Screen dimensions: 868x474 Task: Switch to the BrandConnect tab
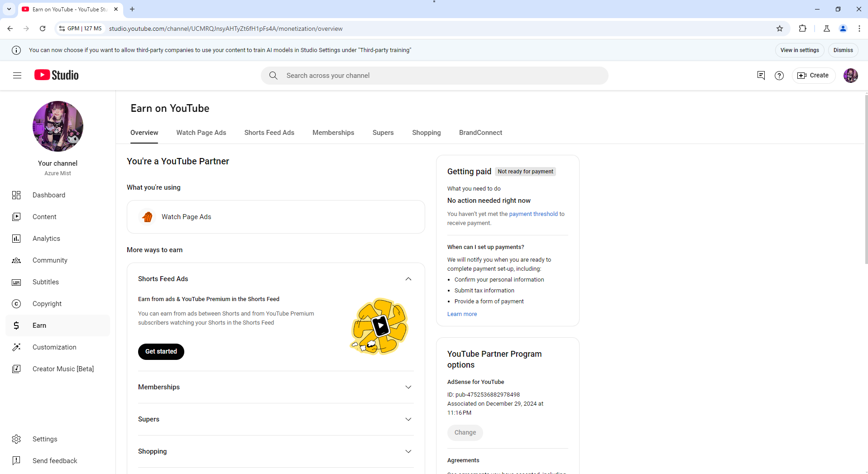pyautogui.click(x=480, y=133)
